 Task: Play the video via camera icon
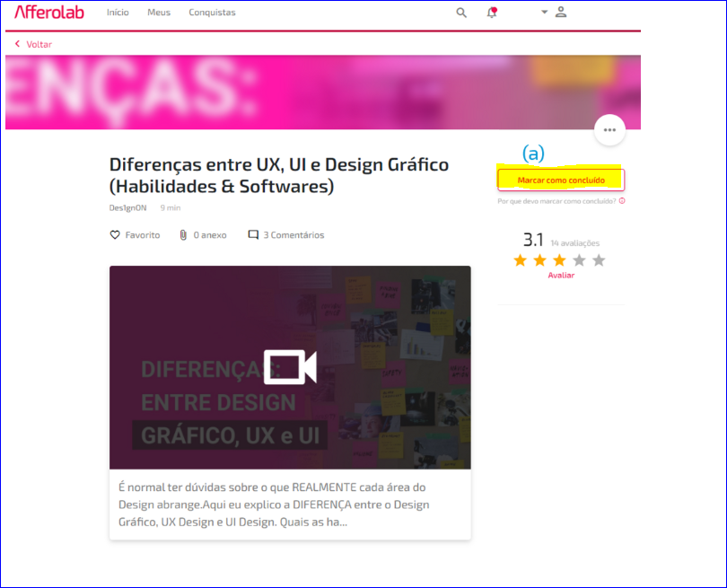[x=290, y=367]
